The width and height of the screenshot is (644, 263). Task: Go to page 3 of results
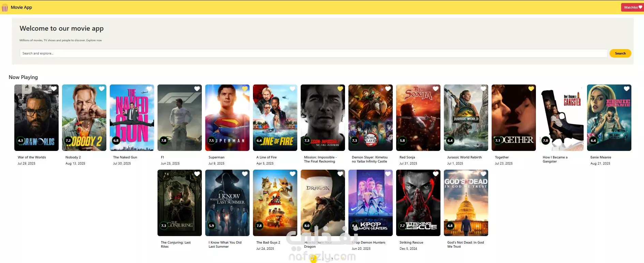[x=332, y=259]
